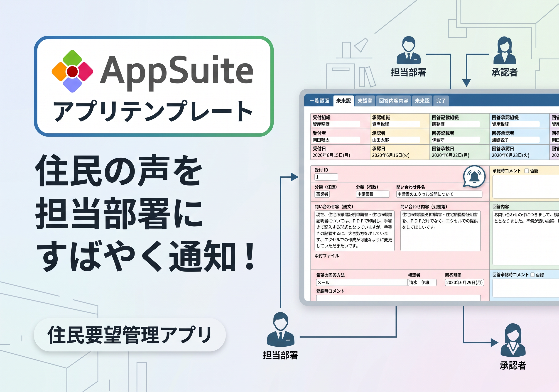
Task: Click 資産税課 under 承認組織
Action: click(380, 124)
